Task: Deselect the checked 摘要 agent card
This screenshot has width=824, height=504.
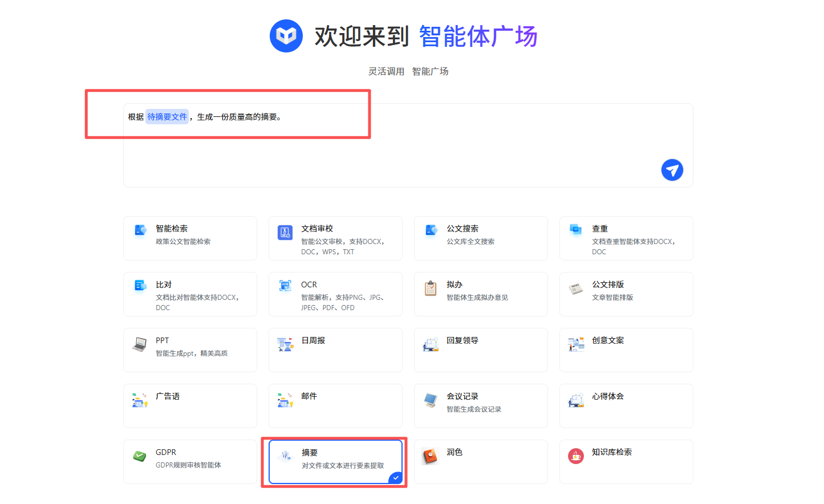Action: tap(335, 462)
